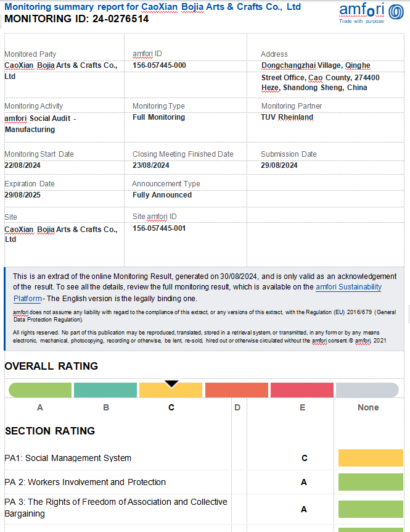This screenshot has width=410, height=532.
Task: Click the report title heading text
Action: coord(153,7)
